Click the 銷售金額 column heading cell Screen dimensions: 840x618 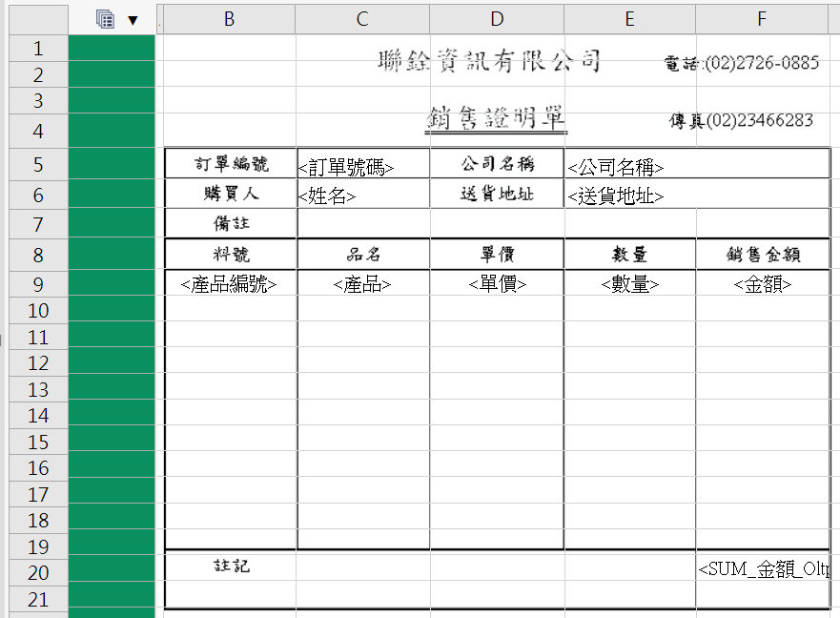763,254
